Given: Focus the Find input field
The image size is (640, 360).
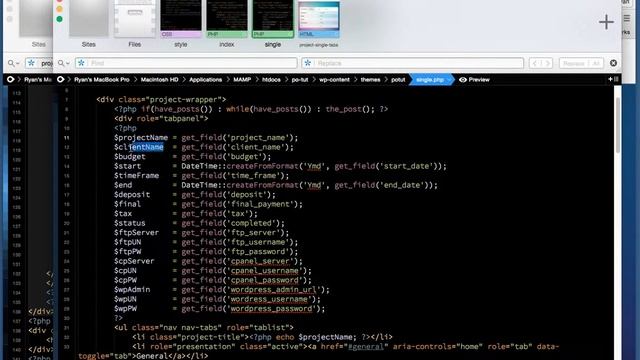Looking at the screenshot, I should click(192, 63).
